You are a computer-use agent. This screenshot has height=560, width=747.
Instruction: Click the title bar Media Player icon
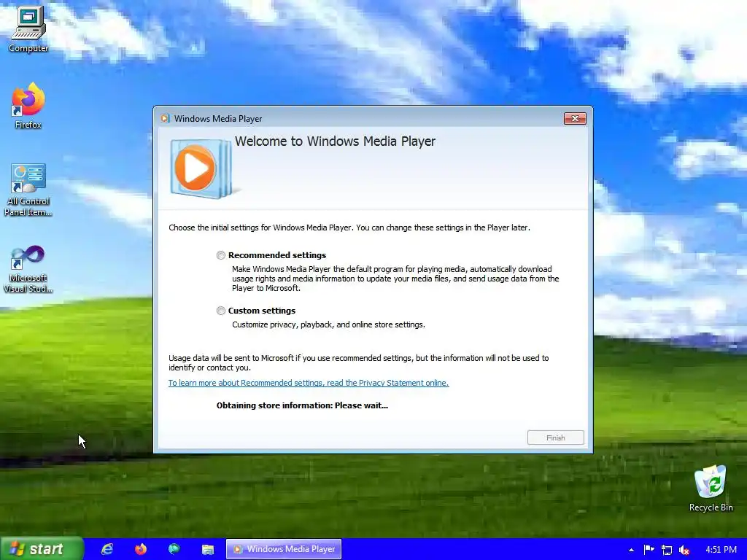point(165,119)
